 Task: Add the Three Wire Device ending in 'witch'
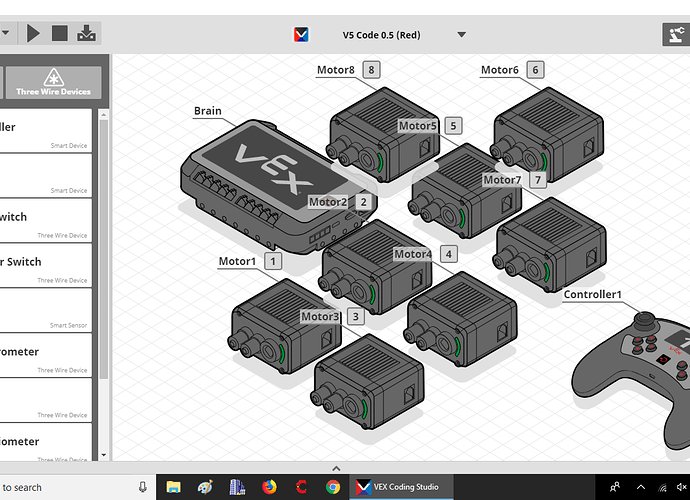point(46,221)
